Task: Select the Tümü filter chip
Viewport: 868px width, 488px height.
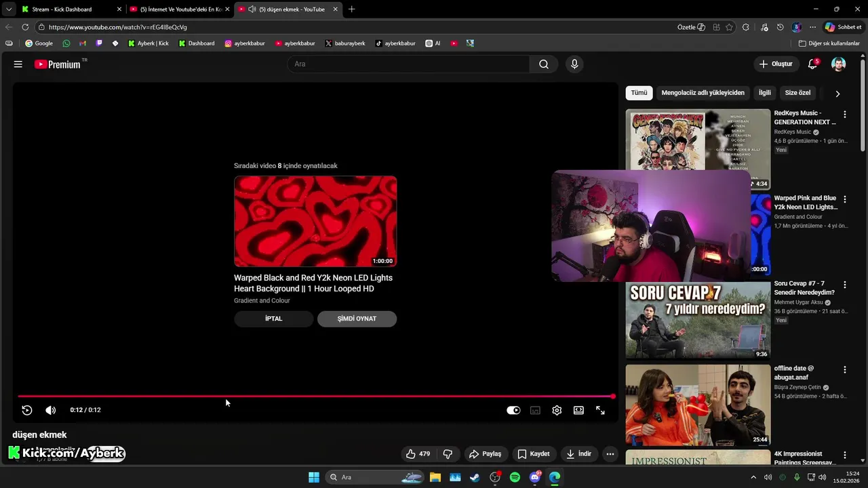Action: [x=639, y=93]
